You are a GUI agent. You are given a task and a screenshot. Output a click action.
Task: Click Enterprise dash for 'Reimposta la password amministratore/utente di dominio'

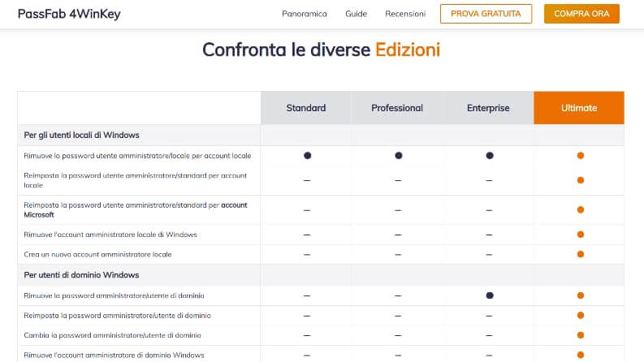click(489, 316)
